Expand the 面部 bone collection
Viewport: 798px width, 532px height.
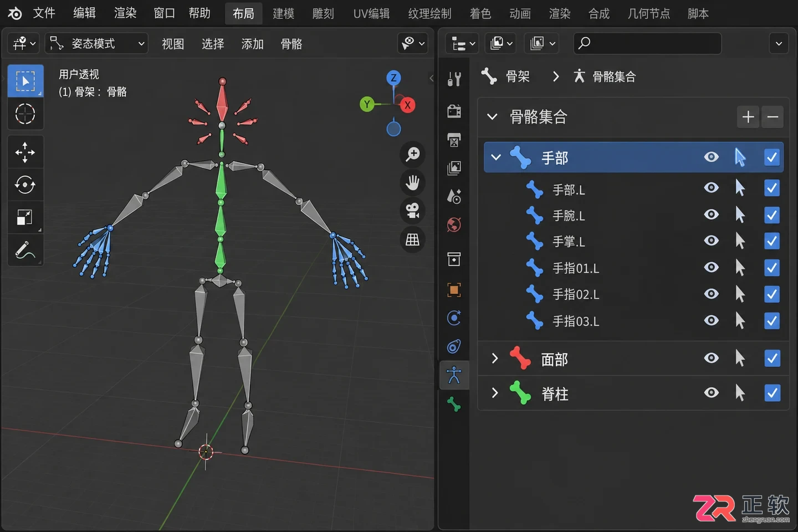coord(495,359)
